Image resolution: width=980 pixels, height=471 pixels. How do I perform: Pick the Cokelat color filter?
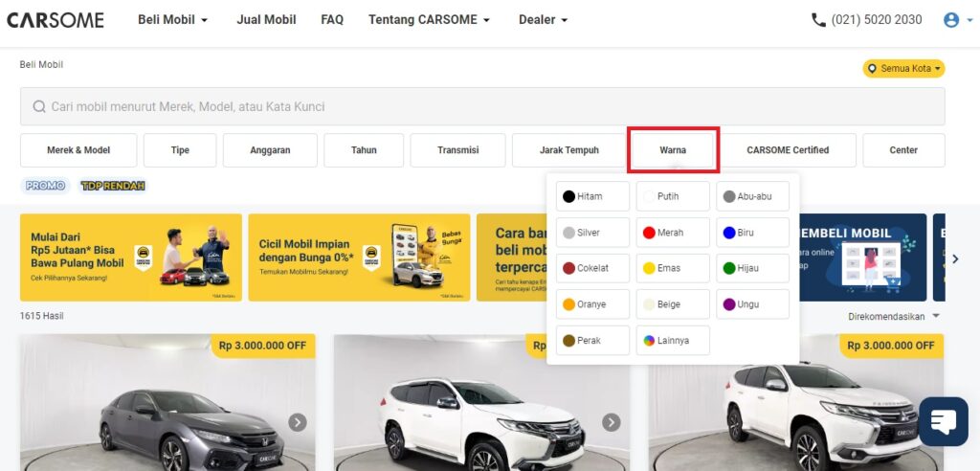tap(592, 268)
